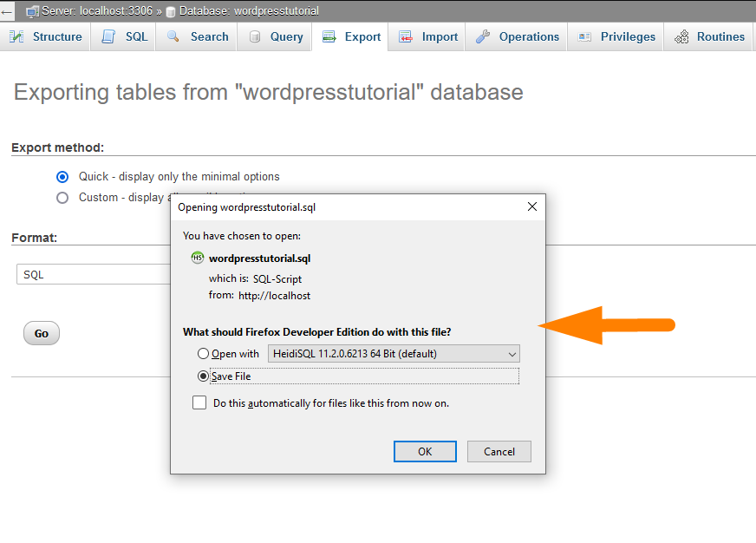Click the HeidiSQL file icon beside wordpresstutorial.sql
This screenshot has width=756, height=543.
[198, 258]
